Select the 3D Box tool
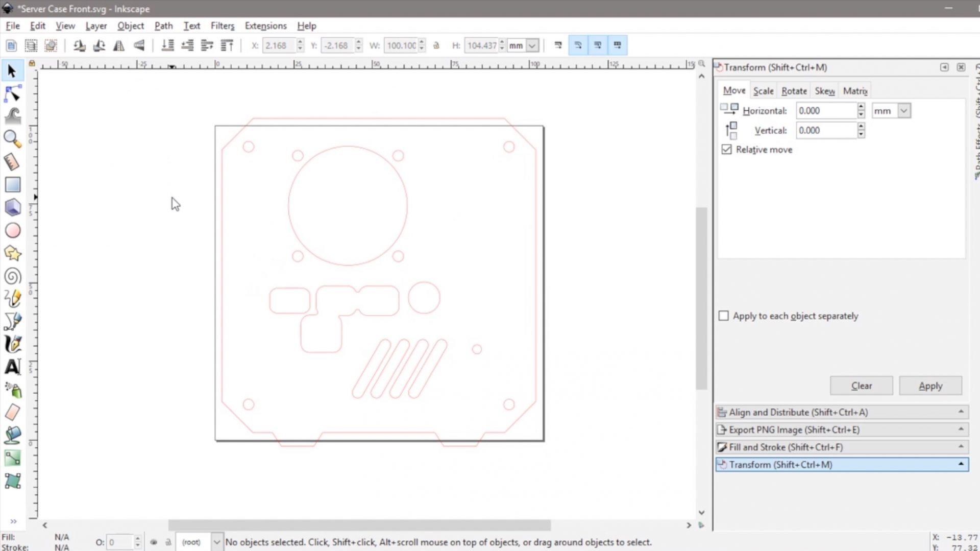 pos(12,207)
